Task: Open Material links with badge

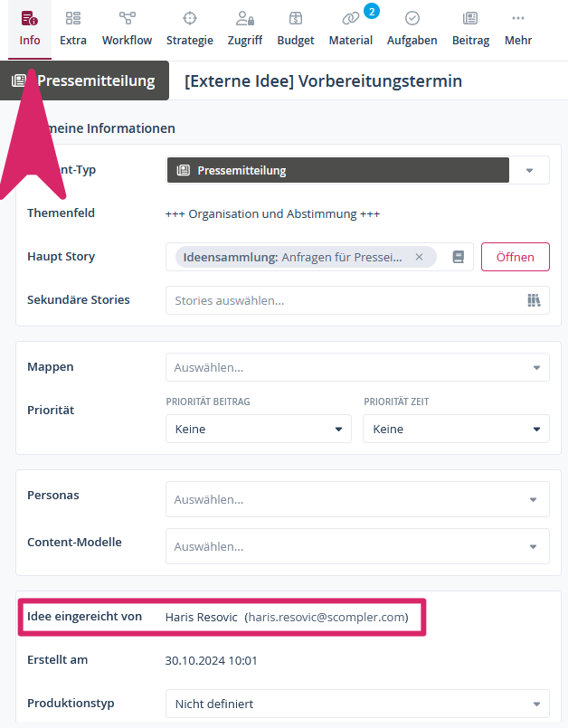Action: tap(351, 28)
